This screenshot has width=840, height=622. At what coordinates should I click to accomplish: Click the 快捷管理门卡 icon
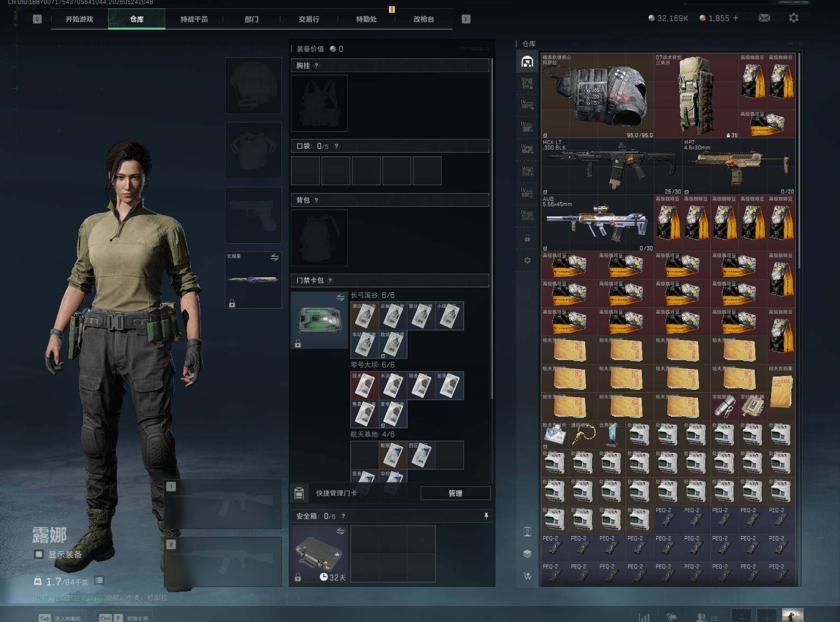pos(299,493)
